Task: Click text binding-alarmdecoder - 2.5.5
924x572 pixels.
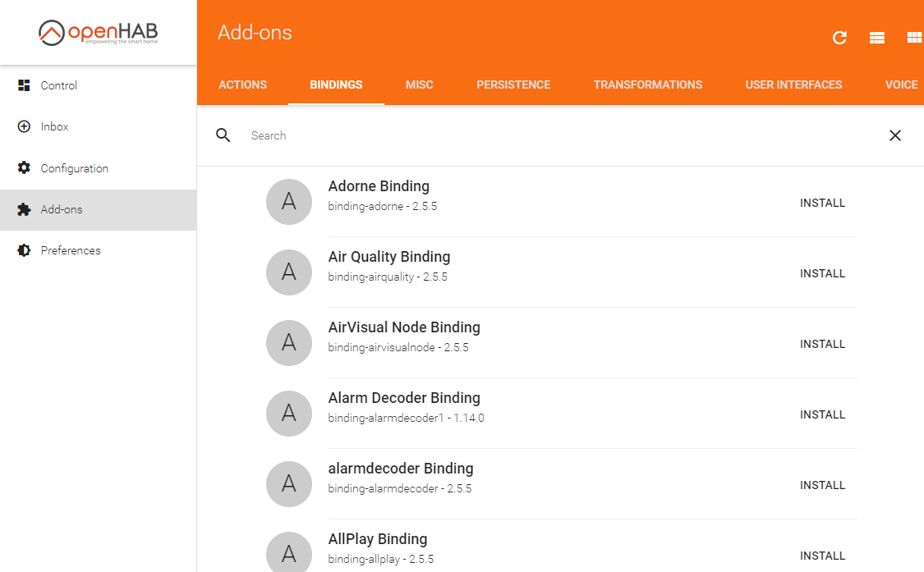Action: [399, 489]
